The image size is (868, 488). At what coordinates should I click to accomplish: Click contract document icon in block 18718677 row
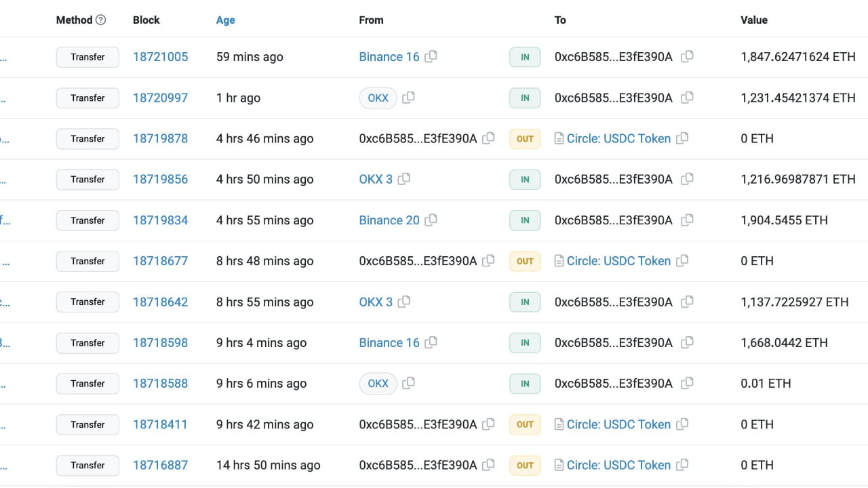(x=559, y=261)
